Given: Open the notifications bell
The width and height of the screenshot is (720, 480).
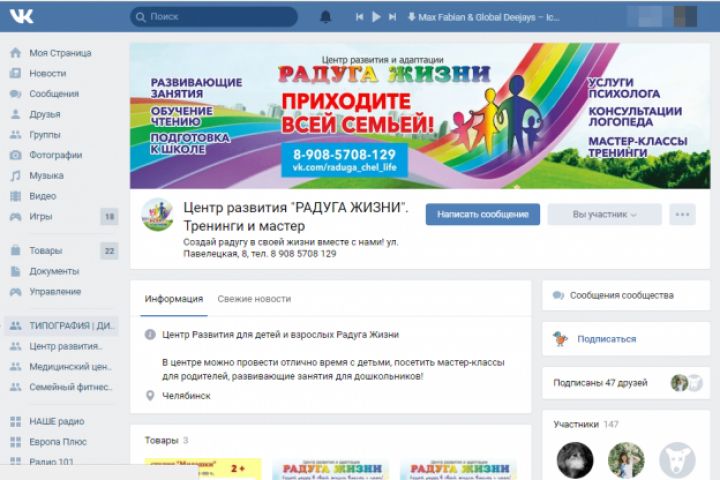Looking at the screenshot, I should (326, 17).
